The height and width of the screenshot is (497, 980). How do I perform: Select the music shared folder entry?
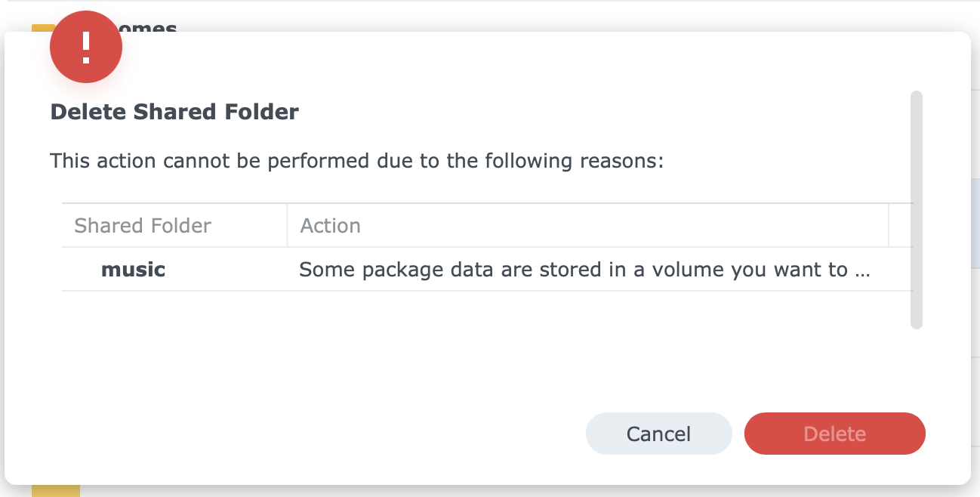pos(133,270)
